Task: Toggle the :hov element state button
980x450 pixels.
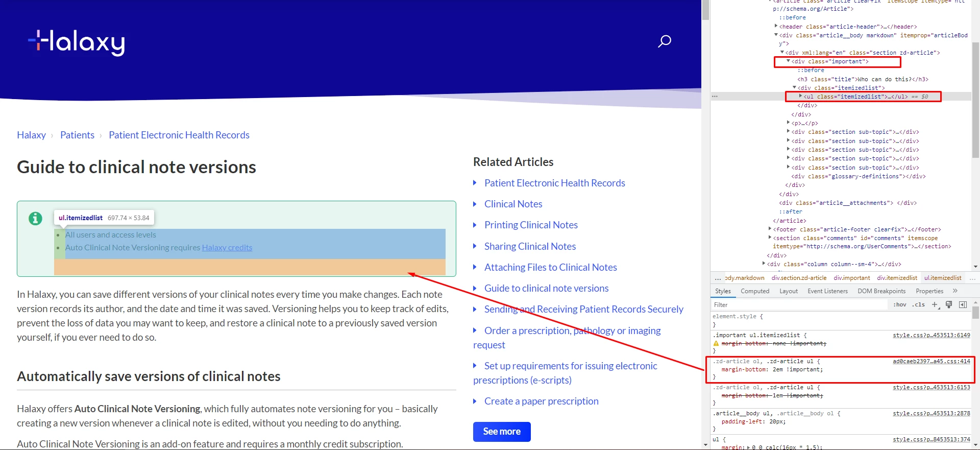Action: click(900, 304)
